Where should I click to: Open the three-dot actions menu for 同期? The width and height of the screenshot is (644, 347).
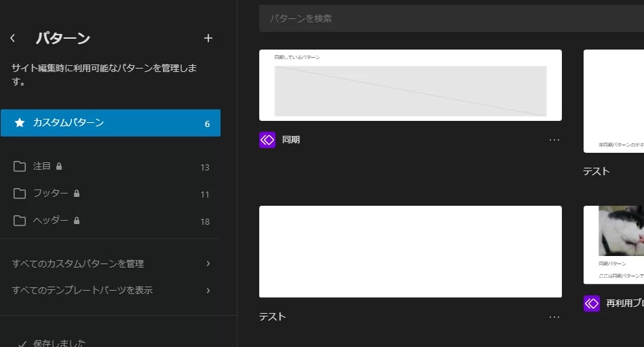[x=554, y=140]
